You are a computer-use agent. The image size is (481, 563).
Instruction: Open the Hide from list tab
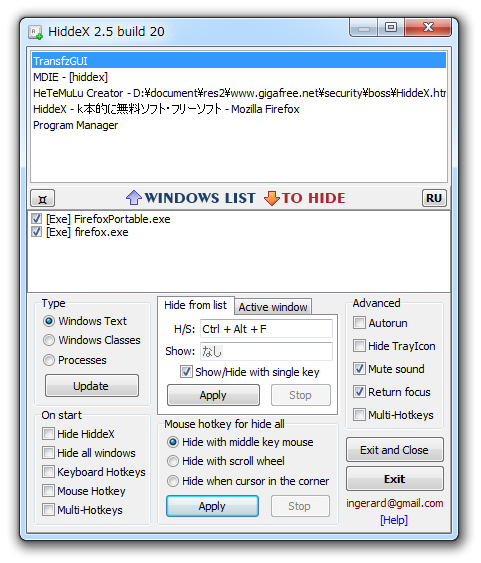coord(196,305)
